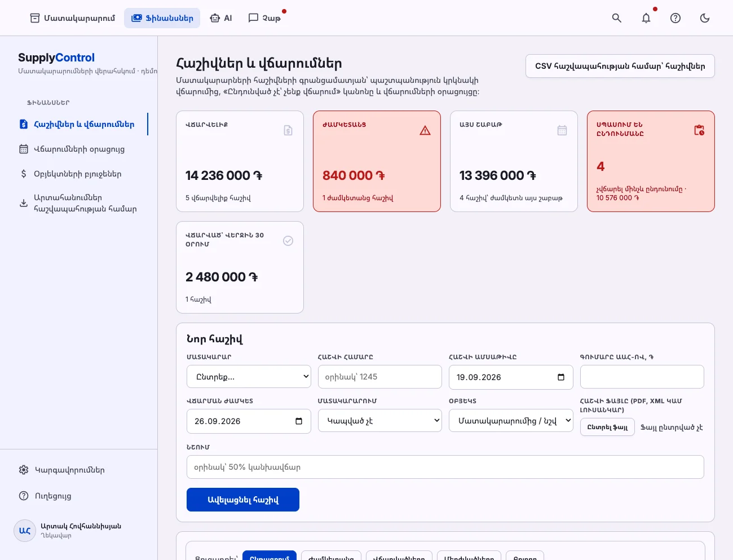The image size is (733, 560).
Task: Click the CSV export invoices button
Action: tap(620, 66)
